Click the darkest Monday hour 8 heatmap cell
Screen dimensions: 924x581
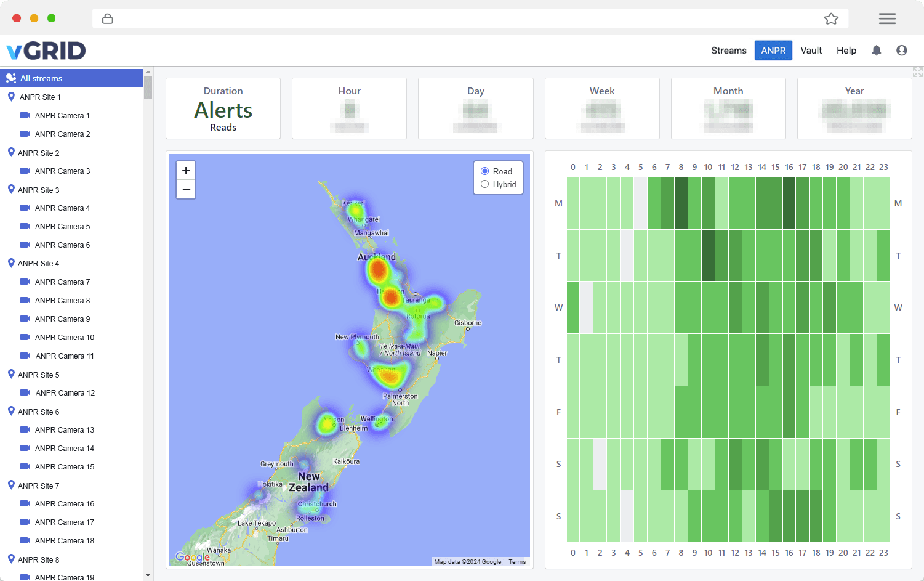click(681, 203)
